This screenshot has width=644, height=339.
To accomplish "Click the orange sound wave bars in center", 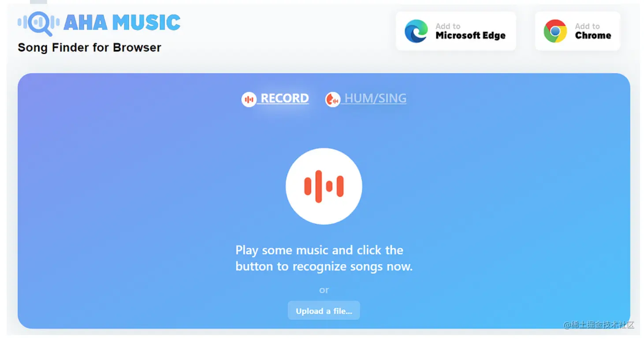I will pos(324,186).
